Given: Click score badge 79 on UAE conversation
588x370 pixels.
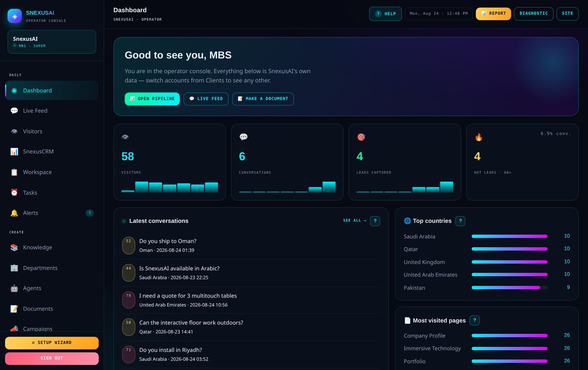Looking at the screenshot, I should [129, 300].
